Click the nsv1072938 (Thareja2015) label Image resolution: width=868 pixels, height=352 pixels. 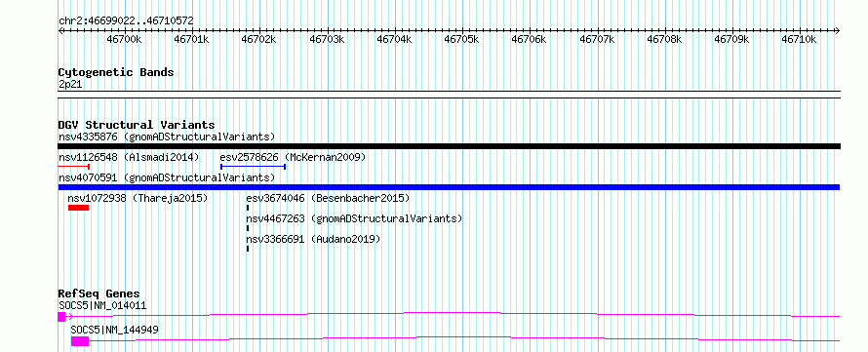point(138,198)
